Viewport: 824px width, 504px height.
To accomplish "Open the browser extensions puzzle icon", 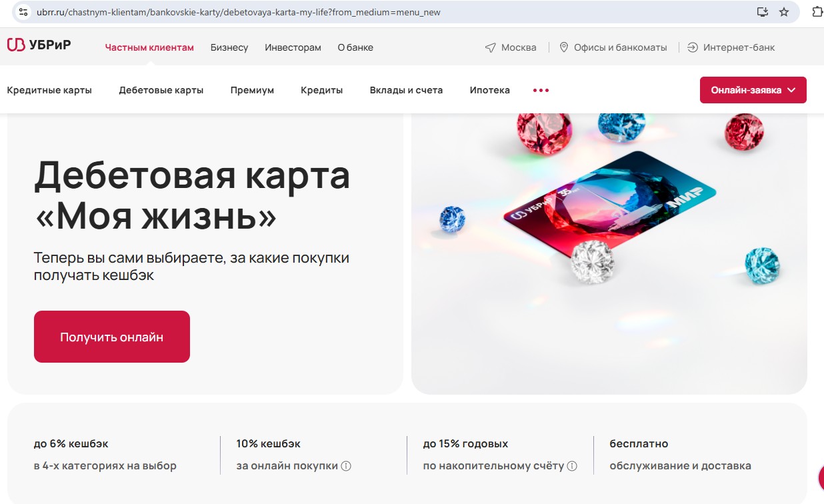I will click(817, 12).
